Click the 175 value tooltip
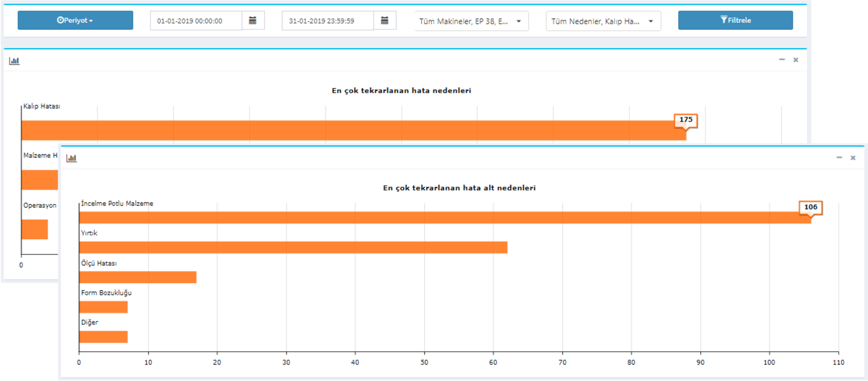This screenshot has height=381, width=868. point(686,120)
